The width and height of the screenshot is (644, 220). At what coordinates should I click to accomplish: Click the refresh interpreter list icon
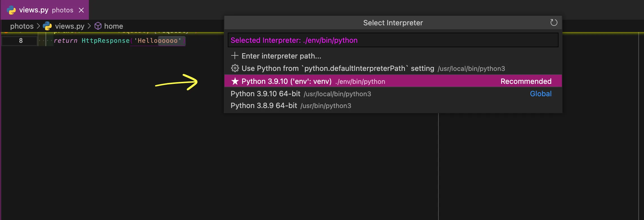[x=553, y=23]
